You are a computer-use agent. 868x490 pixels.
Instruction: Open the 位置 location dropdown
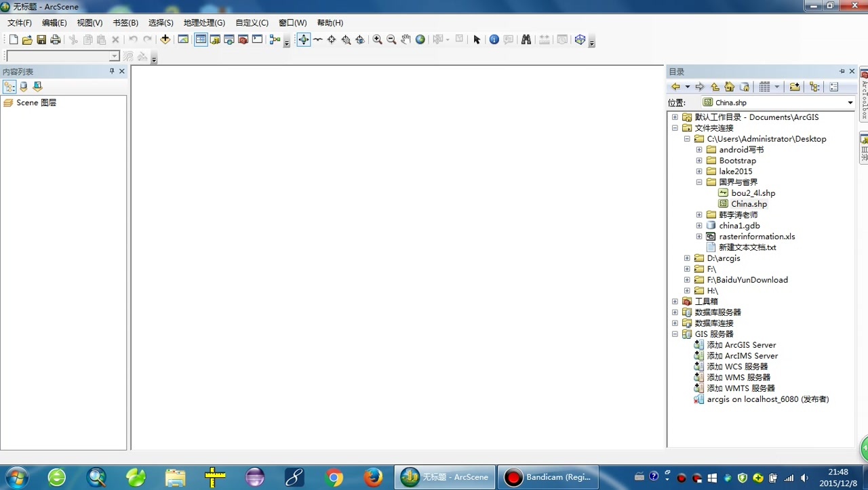[x=850, y=103]
